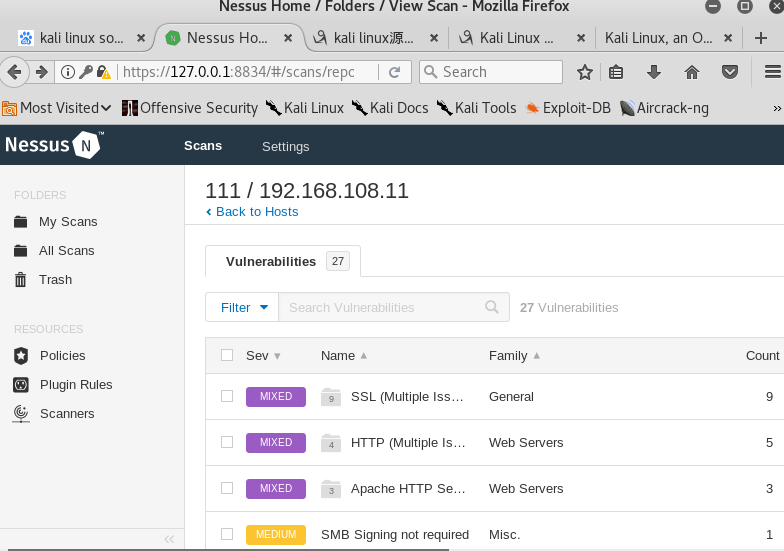
Task: Bookmark this page with star icon
Action: tap(584, 72)
